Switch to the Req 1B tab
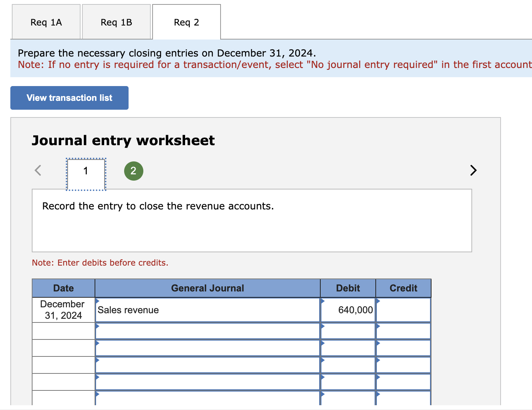Screen dimensions: 532x410 tap(116, 22)
